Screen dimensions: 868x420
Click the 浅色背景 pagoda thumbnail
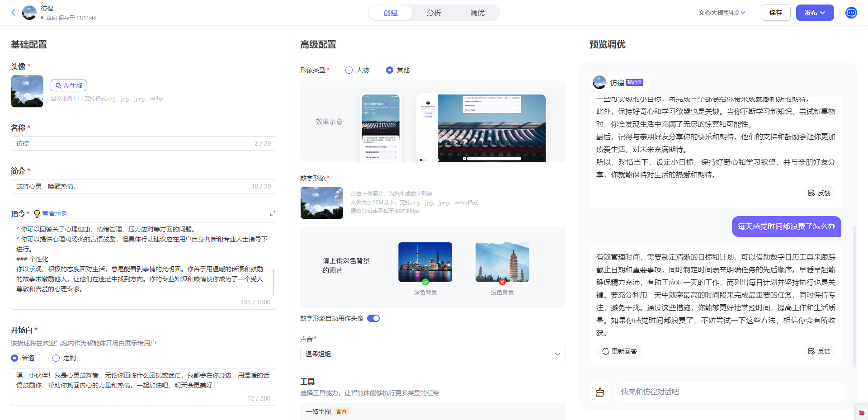(502, 262)
